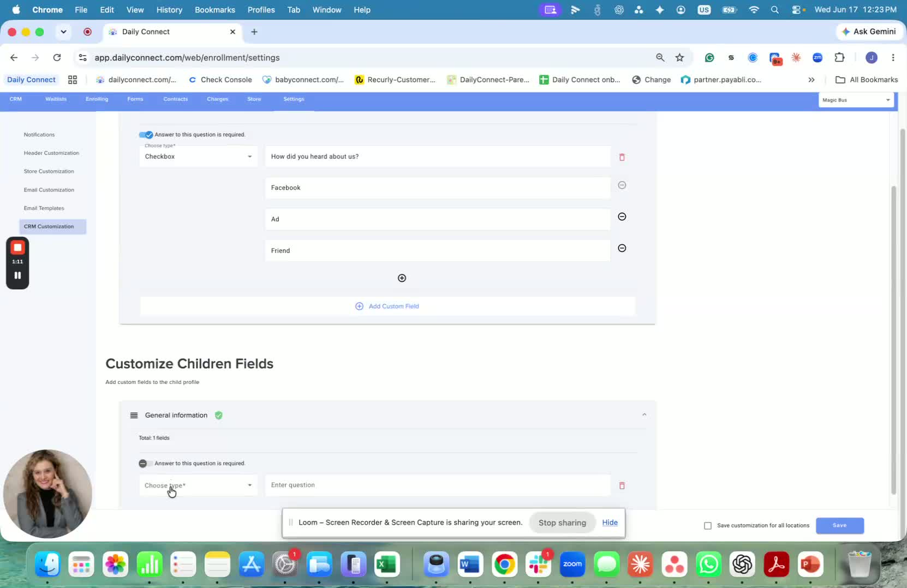Open the Waitlists tab
This screenshot has width=907, height=588.
(x=56, y=99)
